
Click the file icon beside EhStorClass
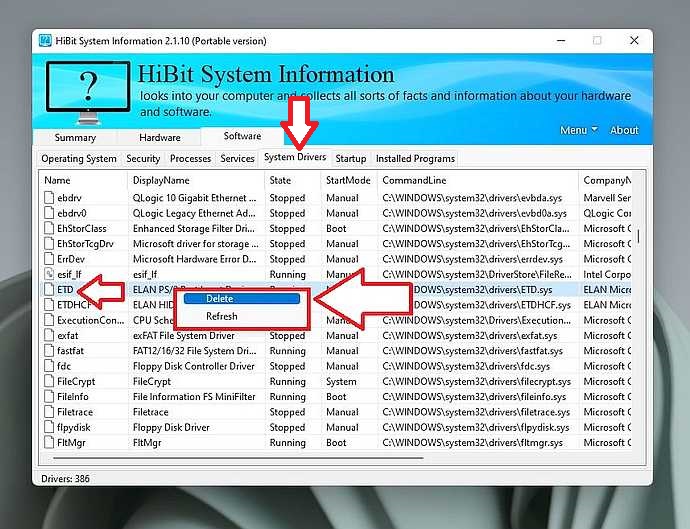[49, 228]
